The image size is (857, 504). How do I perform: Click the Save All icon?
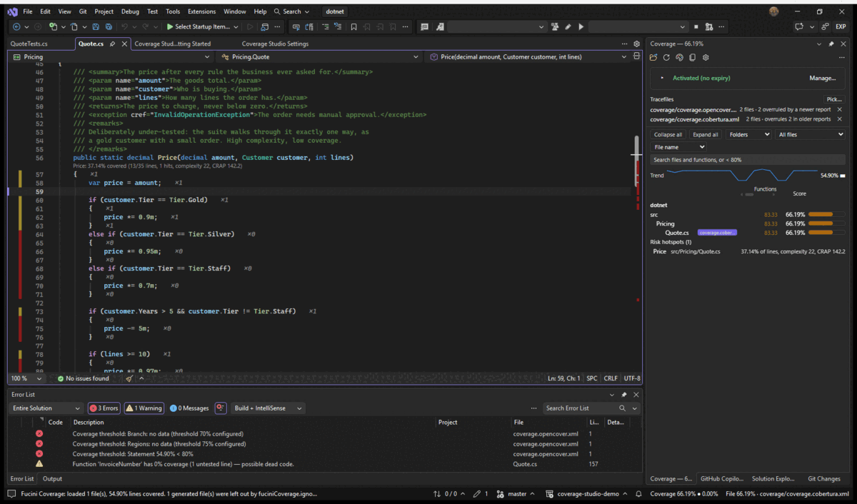109,27
